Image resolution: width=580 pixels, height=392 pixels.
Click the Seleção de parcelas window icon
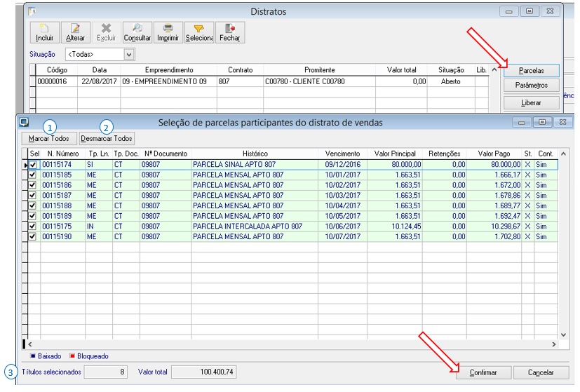(x=24, y=122)
